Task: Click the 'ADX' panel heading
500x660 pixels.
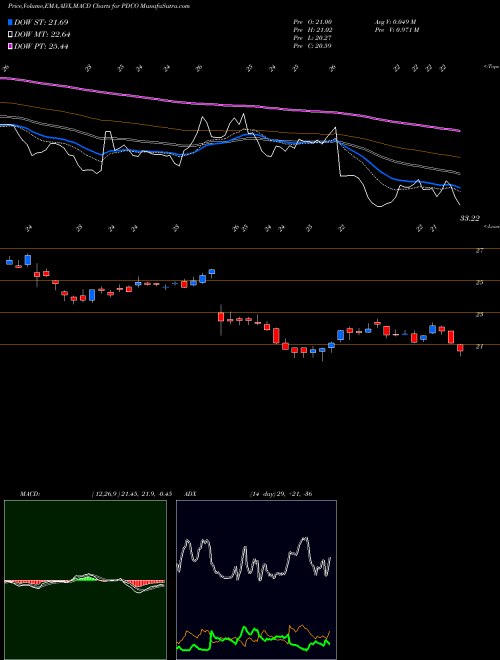Action: 191,494
